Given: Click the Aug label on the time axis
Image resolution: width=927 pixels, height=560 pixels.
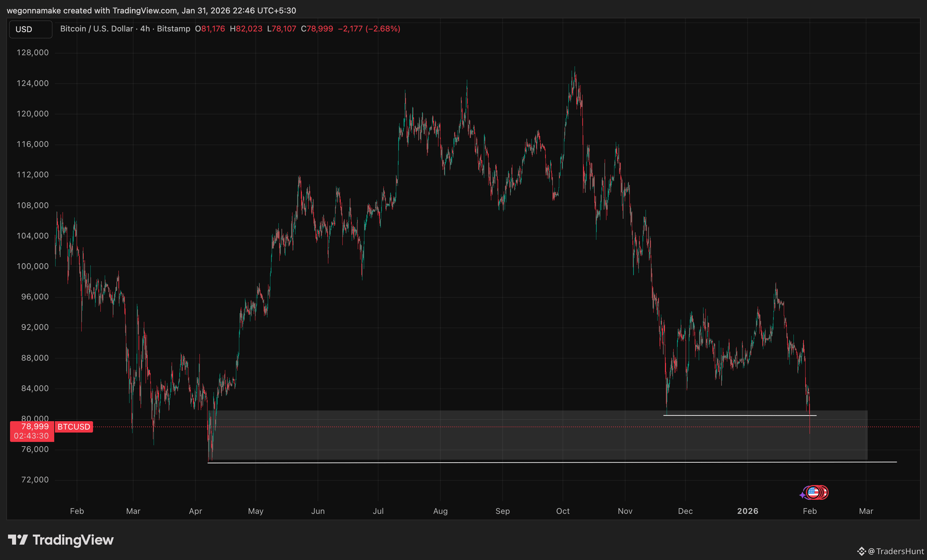Looking at the screenshot, I should coord(440,511).
